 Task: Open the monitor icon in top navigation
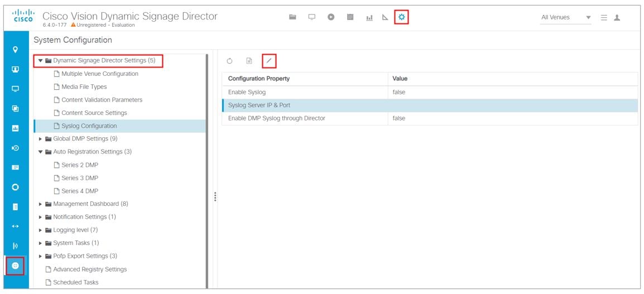click(312, 17)
